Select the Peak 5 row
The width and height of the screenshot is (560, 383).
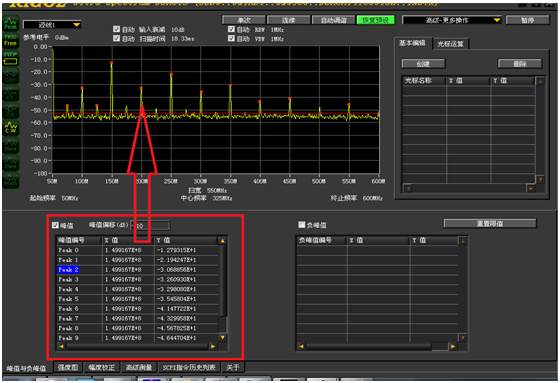(138, 299)
